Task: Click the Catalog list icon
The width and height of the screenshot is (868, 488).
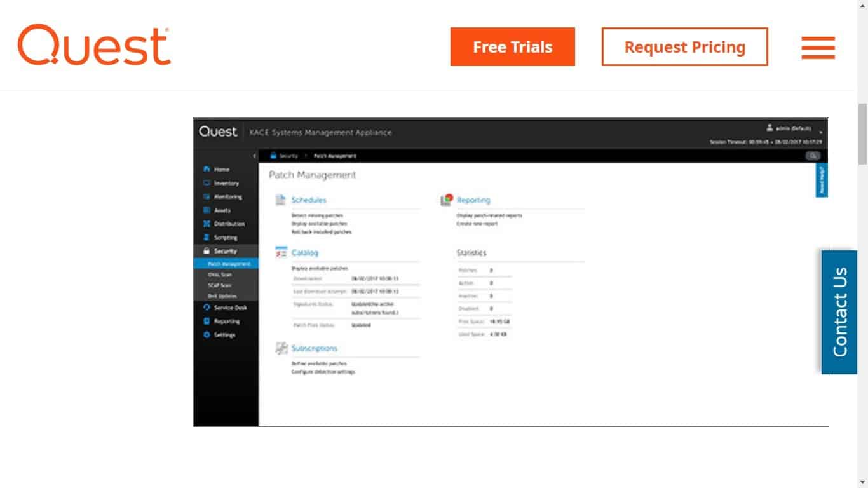Action: [x=281, y=253]
